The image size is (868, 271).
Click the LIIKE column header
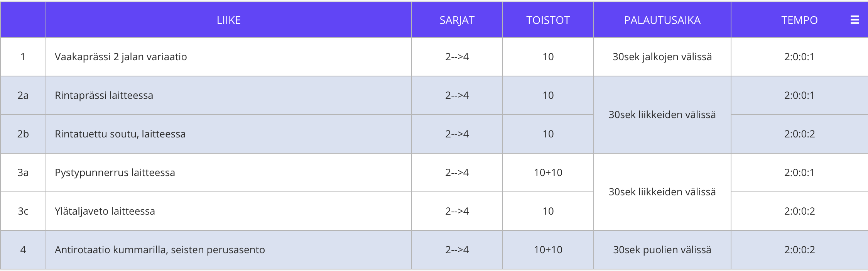pos(229,20)
